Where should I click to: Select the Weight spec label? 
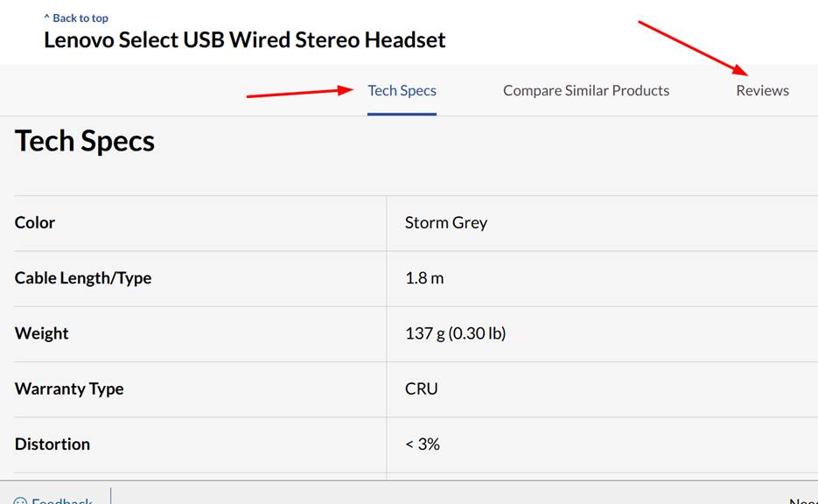40,333
